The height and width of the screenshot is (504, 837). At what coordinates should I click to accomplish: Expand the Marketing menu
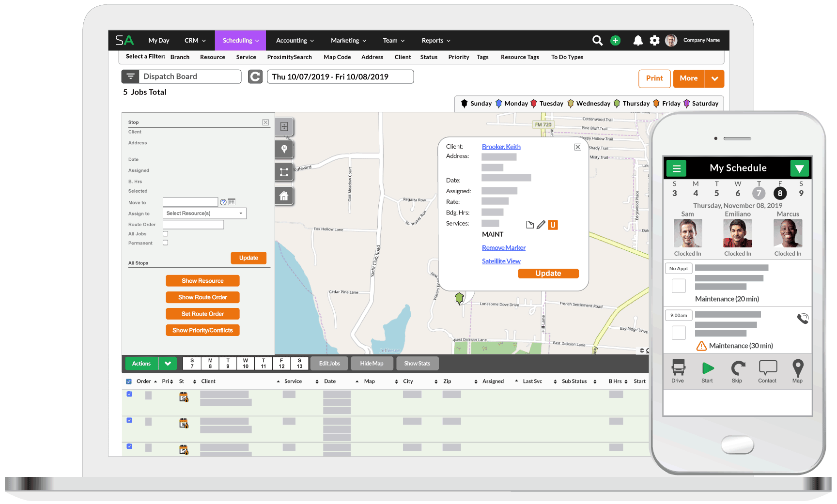[x=348, y=41]
